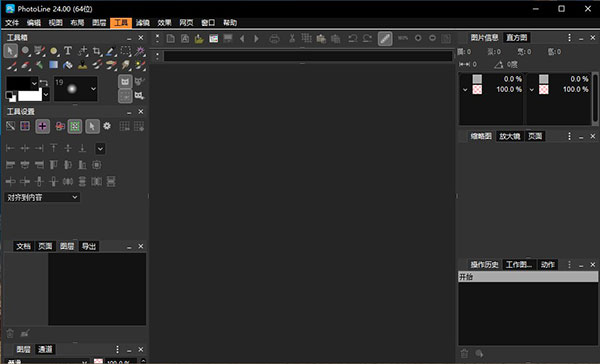
Task: Click the Open file folder icon
Action: pyautogui.click(x=199, y=38)
